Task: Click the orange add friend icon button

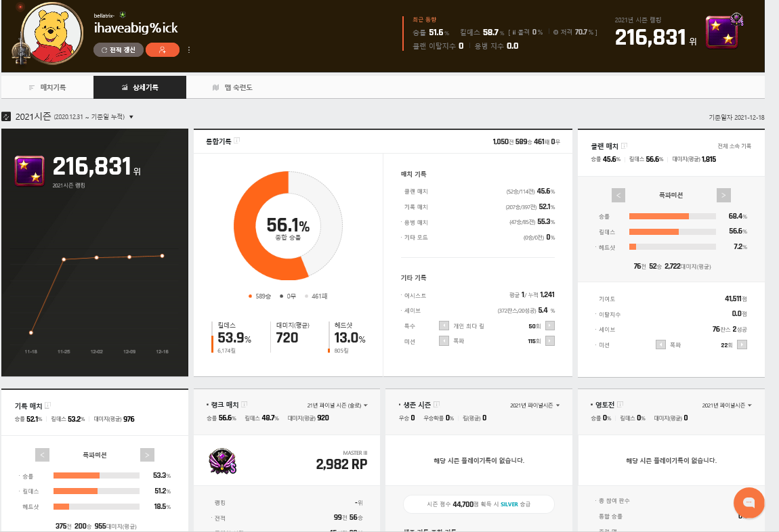Action: 163,49
